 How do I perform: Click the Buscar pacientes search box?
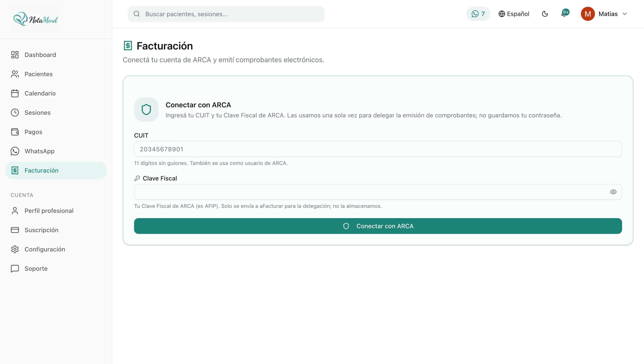click(226, 14)
